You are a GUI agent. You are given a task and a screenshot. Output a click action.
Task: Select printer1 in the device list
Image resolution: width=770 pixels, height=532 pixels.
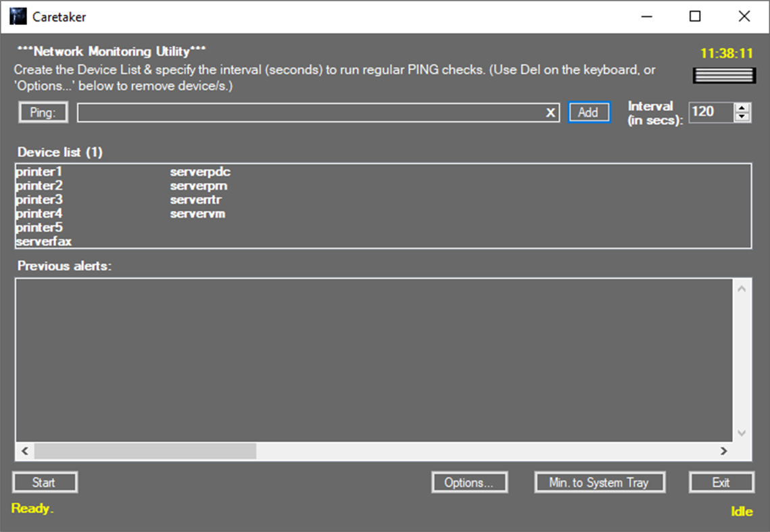coord(38,172)
